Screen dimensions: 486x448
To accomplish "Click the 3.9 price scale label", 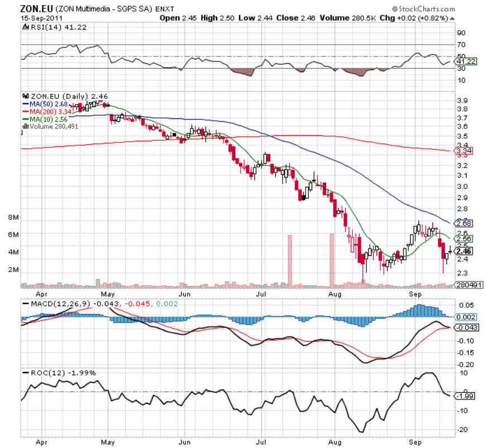I will click(462, 101).
